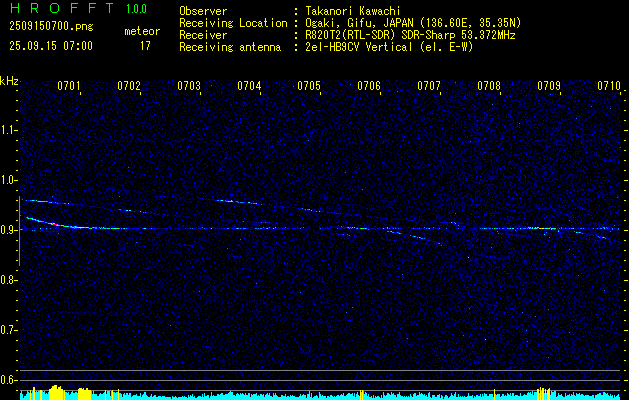
Task: Click the meteor count value 17
Action: click(x=145, y=46)
